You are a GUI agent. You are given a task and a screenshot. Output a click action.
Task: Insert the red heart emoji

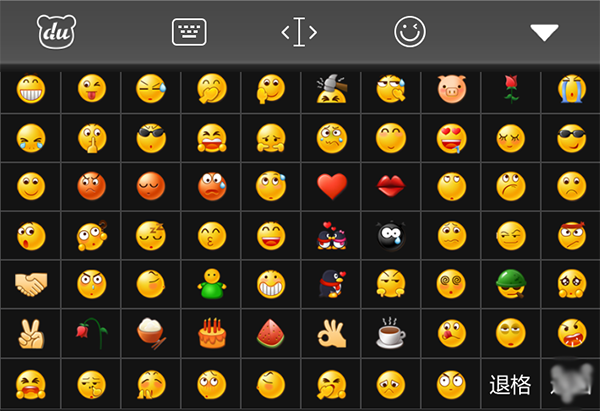(332, 186)
